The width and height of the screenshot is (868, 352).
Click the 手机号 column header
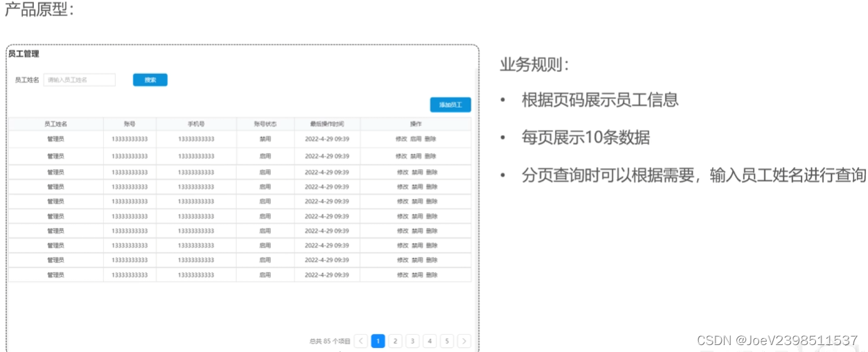tap(196, 124)
